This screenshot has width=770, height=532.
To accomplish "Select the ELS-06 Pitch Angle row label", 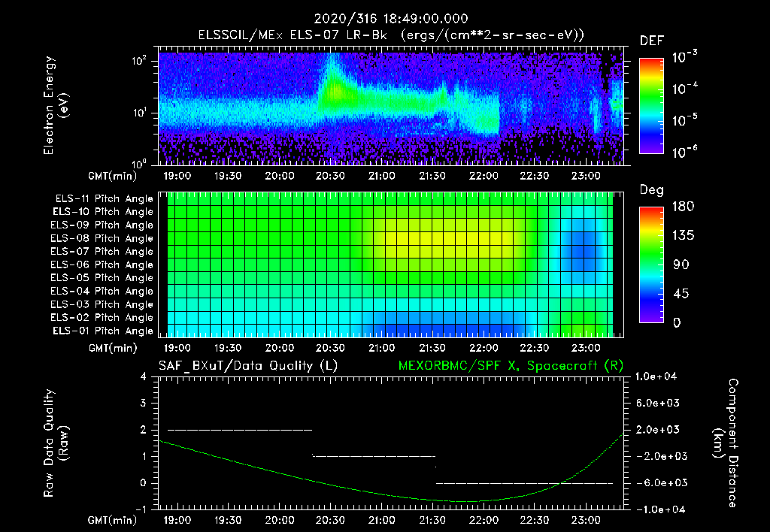I will pyautogui.click(x=102, y=264).
